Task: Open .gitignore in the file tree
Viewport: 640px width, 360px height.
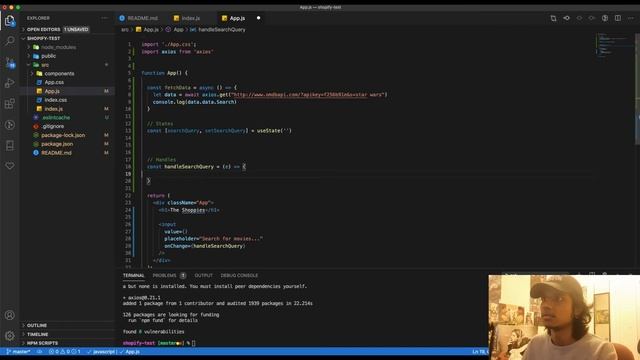Action: 68,127
